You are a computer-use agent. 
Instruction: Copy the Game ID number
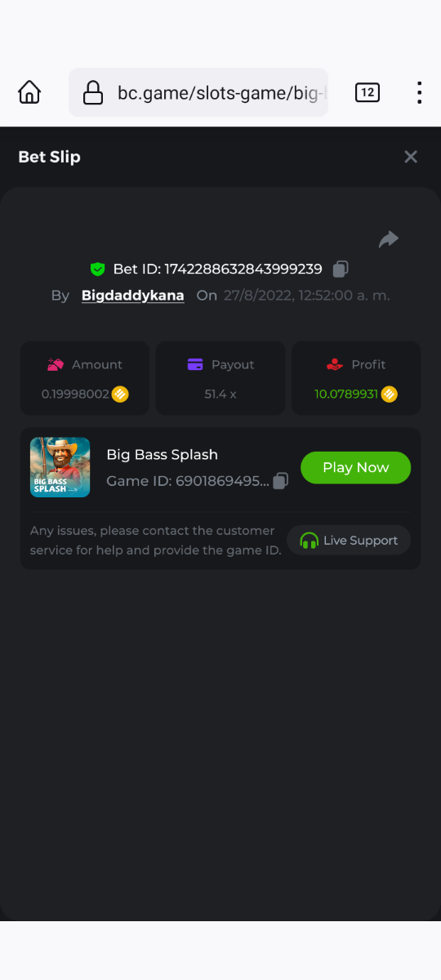[281, 481]
